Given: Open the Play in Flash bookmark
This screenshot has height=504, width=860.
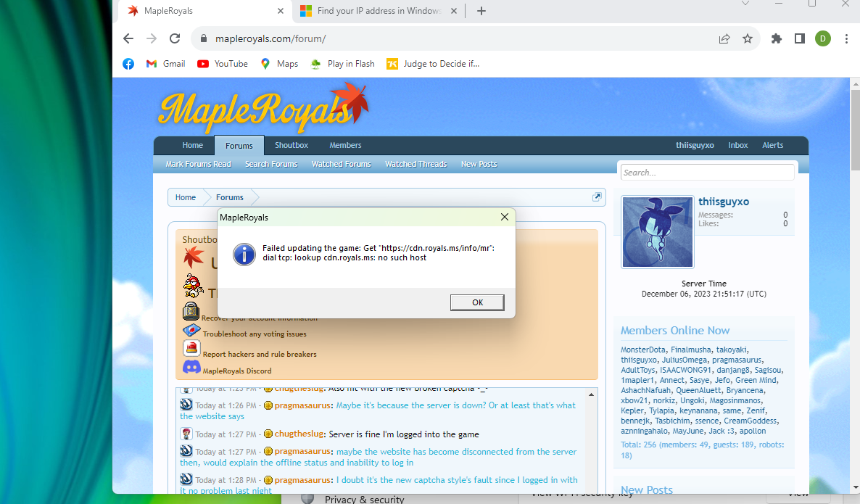Looking at the screenshot, I should click(343, 64).
